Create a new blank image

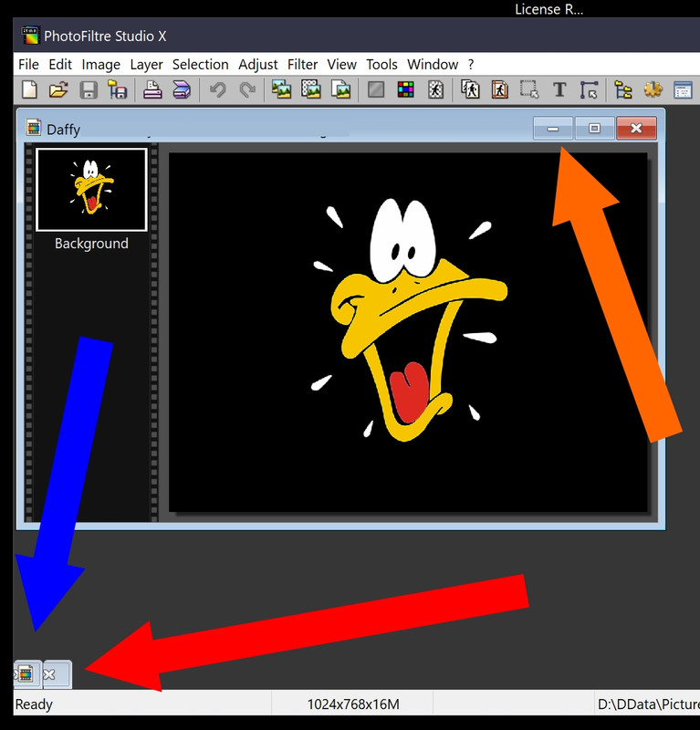[30, 89]
